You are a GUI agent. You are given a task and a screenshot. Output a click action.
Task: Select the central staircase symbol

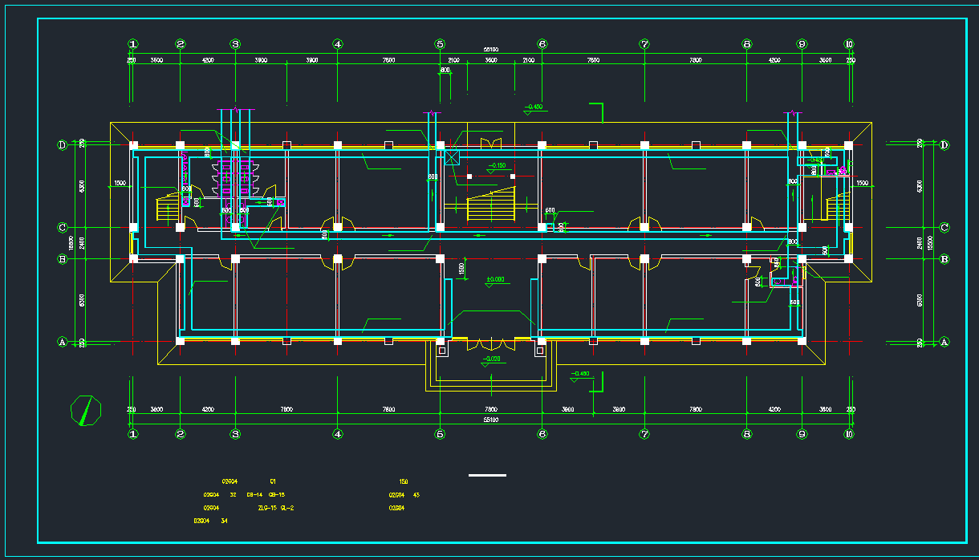(490, 207)
